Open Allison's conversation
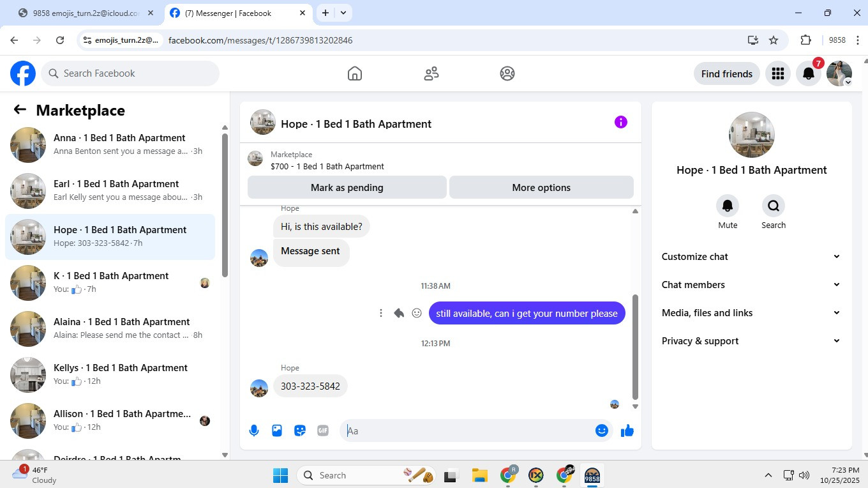Viewport: 868px width, 488px height. pyautogui.click(x=110, y=421)
